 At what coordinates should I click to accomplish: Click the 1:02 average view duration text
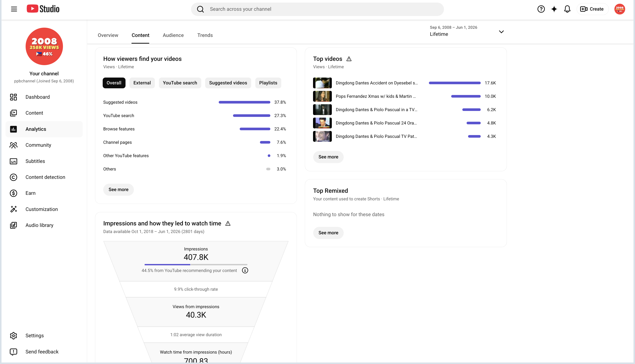(x=196, y=335)
